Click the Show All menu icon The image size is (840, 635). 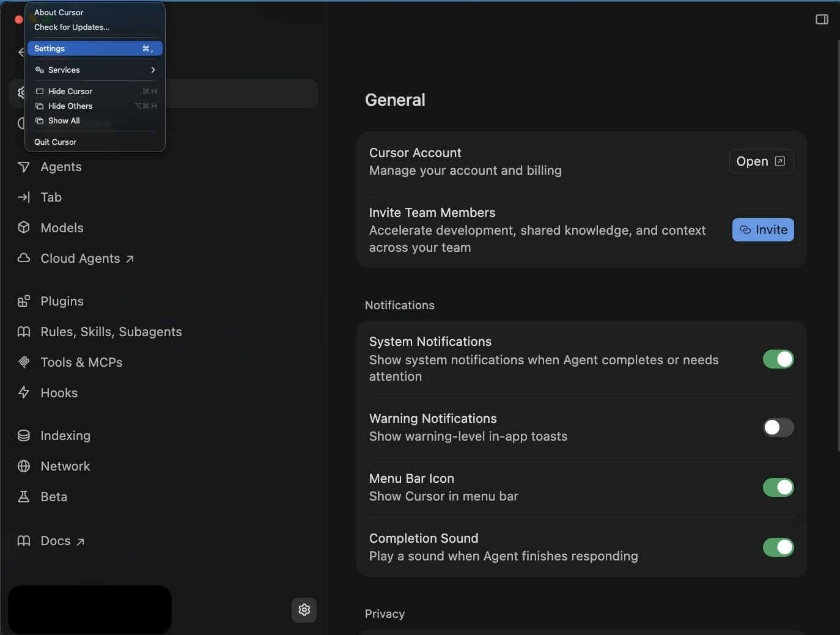click(40, 121)
